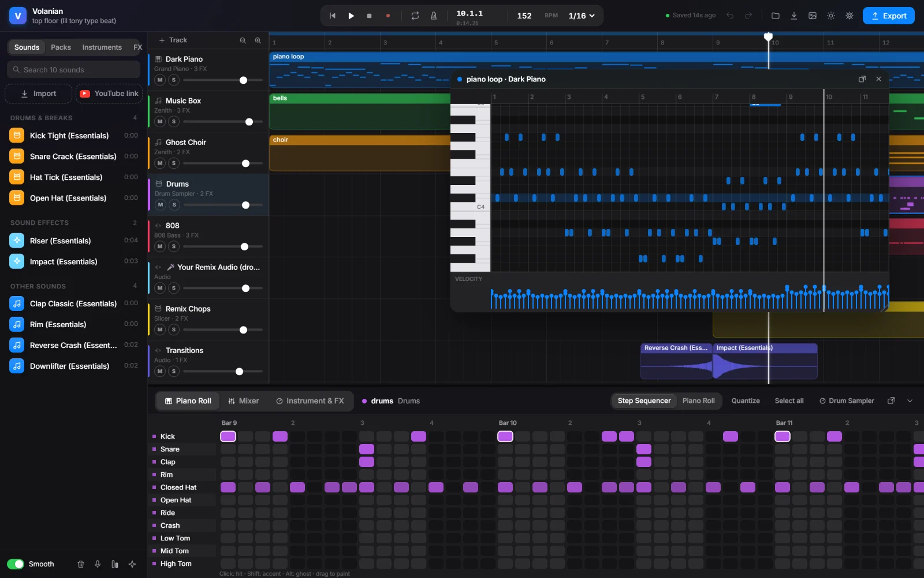Viewport: 924px width, 578px height.
Task: Click the Import button
Action: (39, 94)
